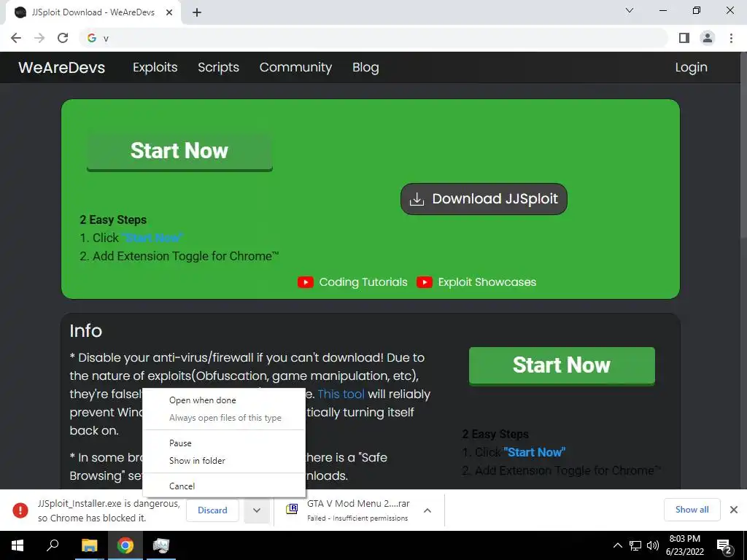The image size is (747, 560).
Task: Open the network status tray icon
Action: click(x=635, y=545)
